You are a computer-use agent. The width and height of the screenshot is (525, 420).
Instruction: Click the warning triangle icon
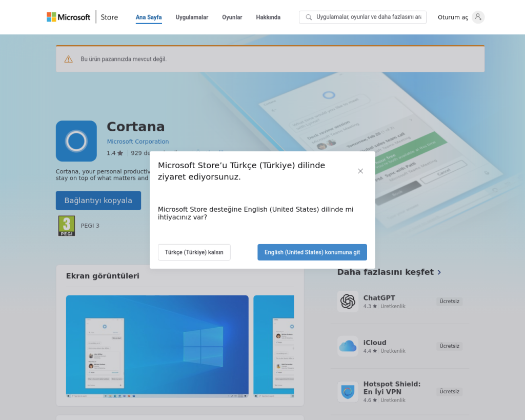[68, 59]
